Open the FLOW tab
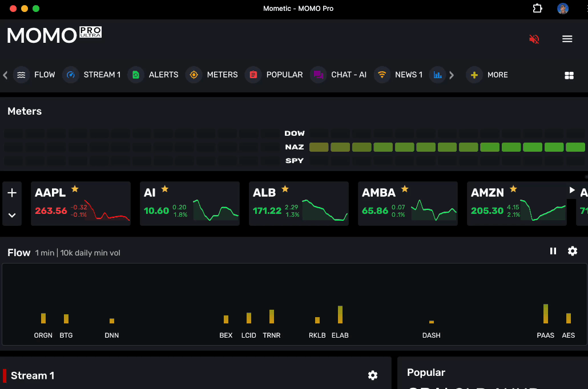The width and height of the screenshot is (588, 389). pos(45,75)
